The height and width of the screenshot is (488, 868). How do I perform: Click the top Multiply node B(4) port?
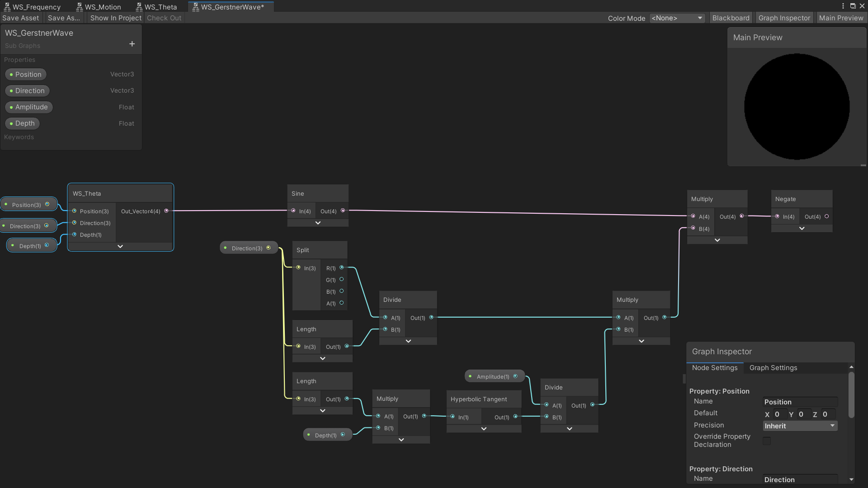coord(693,228)
